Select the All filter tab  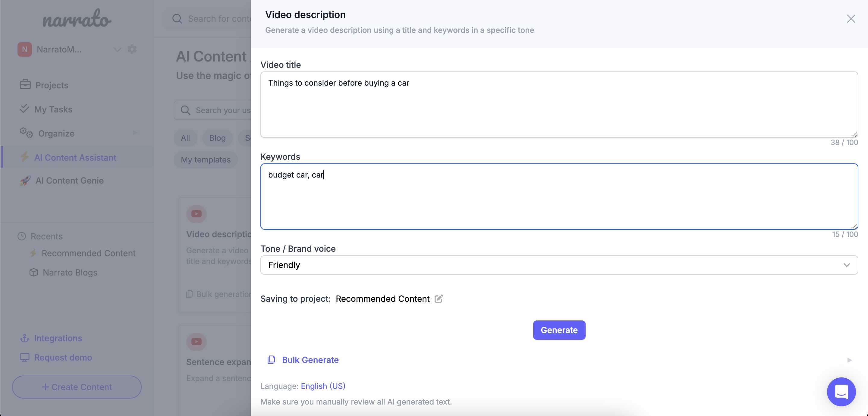click(x=185, y=138)
